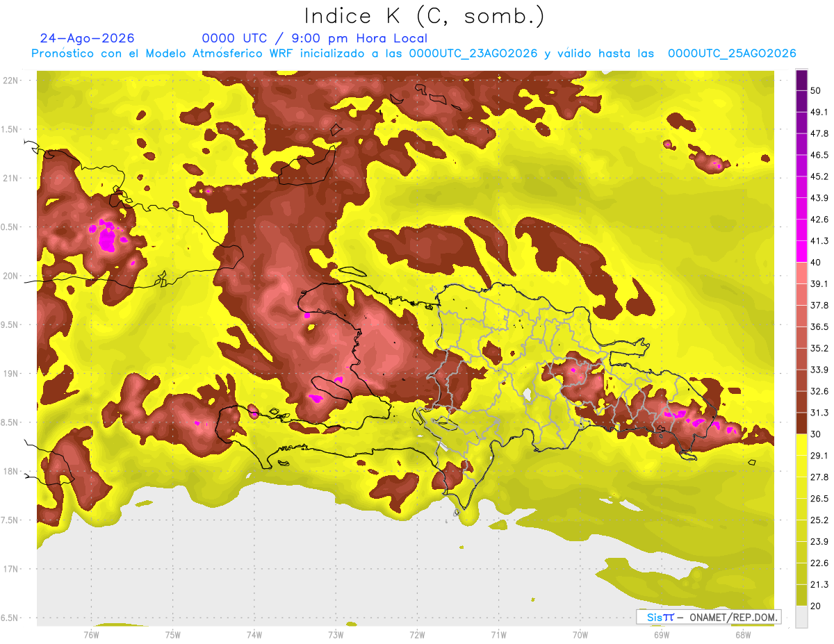Click the "18N" latitude label
Screen dimensions: 834x644
[11, 471]
